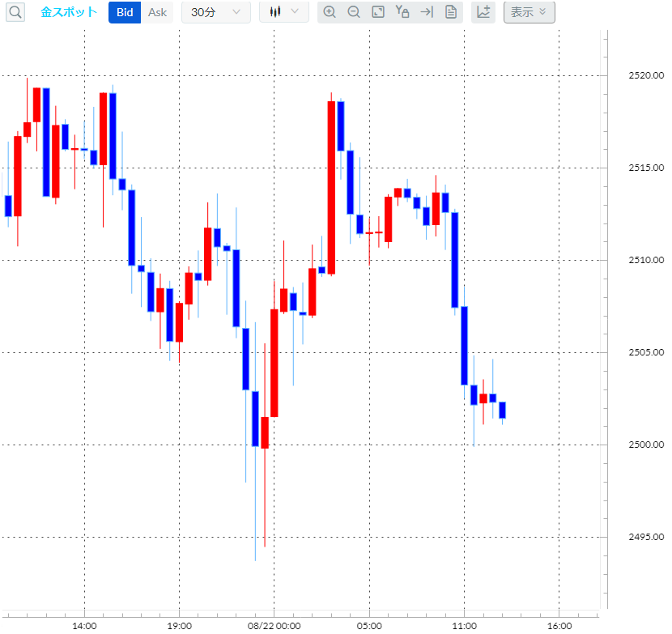
Task: Reset chart to fit the screen
Action: 378,12
